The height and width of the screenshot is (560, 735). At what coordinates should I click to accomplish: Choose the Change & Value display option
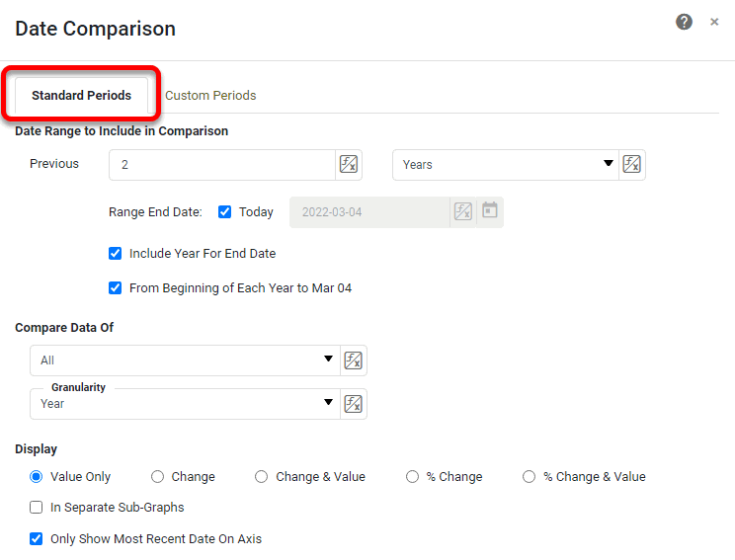click(262, 477)
